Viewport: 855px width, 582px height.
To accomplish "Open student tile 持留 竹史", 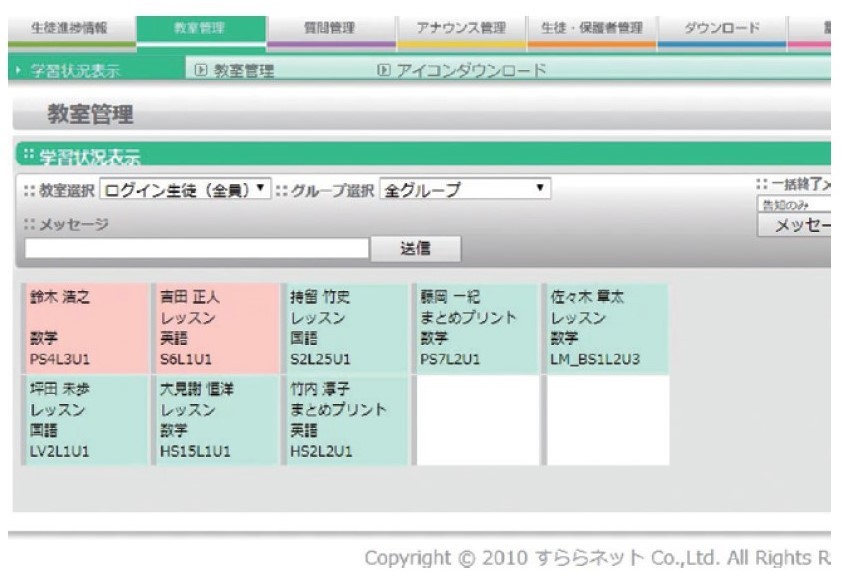I will [345, 324].
